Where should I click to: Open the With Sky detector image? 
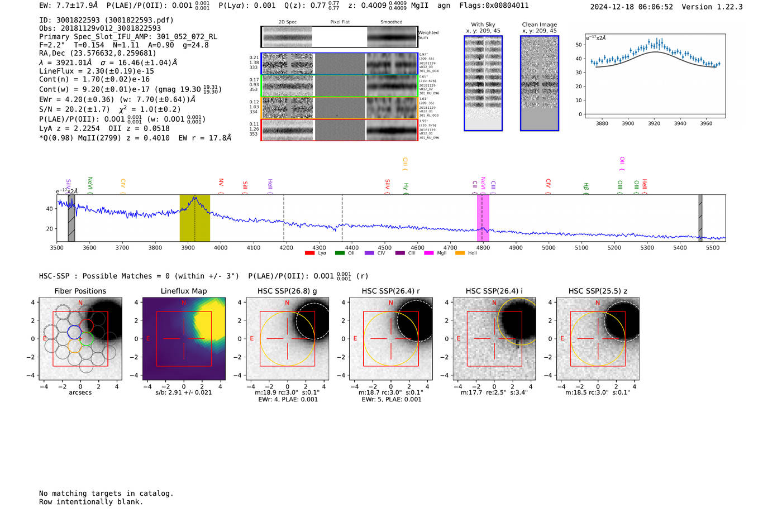[483, 83]
